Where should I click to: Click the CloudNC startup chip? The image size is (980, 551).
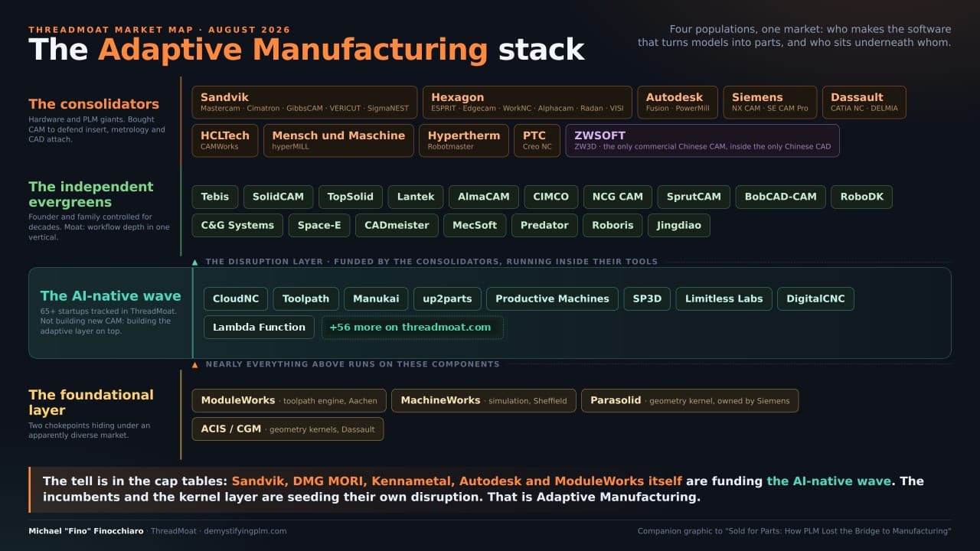(x=236, y=298)
